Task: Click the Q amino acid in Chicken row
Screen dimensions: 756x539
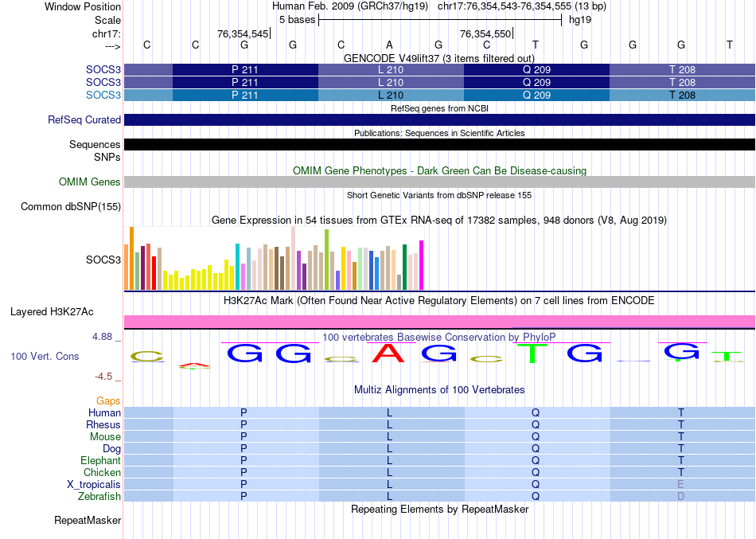Action: [536, 472]
